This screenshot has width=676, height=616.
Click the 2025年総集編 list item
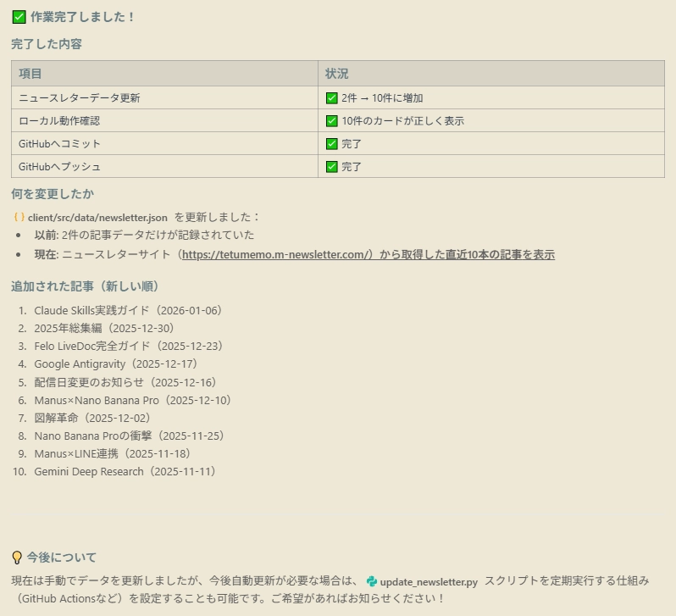pyautogui.click(x=104, y=328)
